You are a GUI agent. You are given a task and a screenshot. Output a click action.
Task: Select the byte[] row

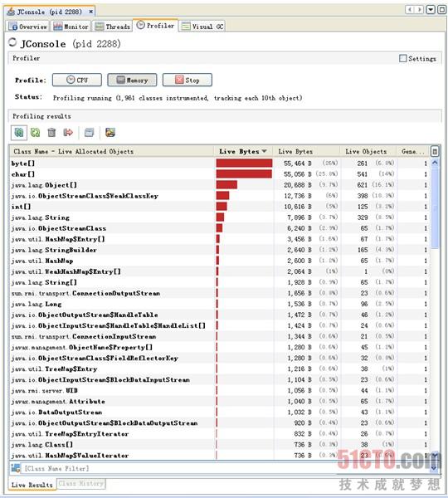click(220, 164)
